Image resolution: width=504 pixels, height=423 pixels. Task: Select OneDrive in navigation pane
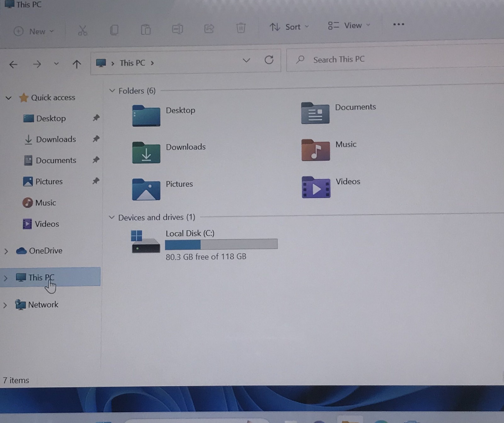[x=45, y=251]
